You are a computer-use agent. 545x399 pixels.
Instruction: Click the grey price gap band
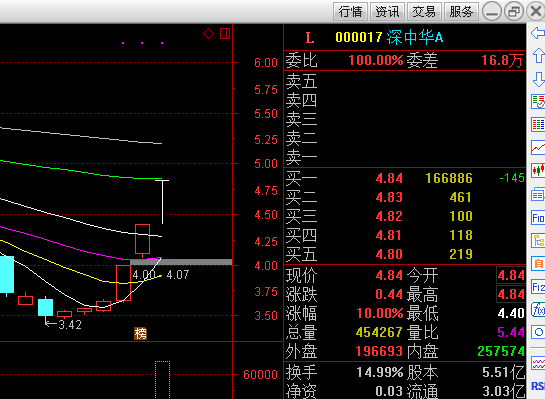(x=181, y=262)
